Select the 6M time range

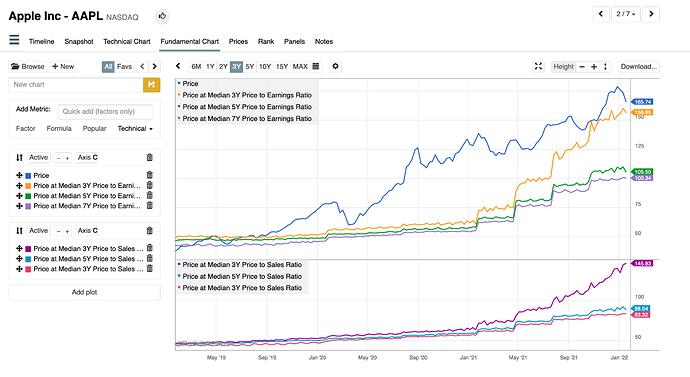(x=196, y=66)
